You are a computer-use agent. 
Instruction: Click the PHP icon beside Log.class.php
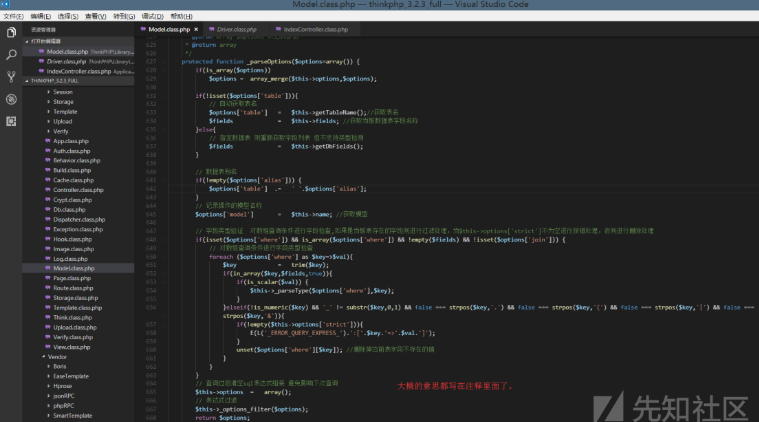[x=48, y=258]
